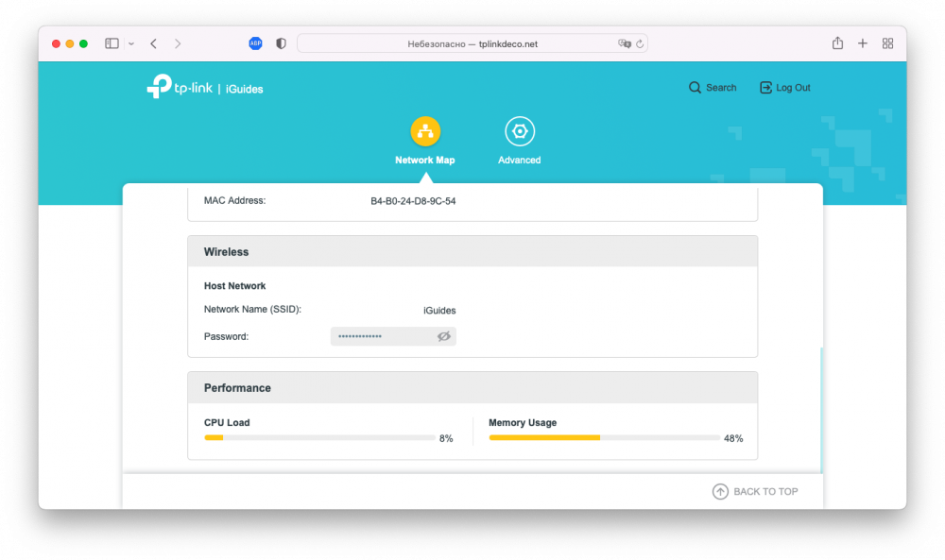
Task: Click the page scrollbar on the right
Action: point(821,410)
